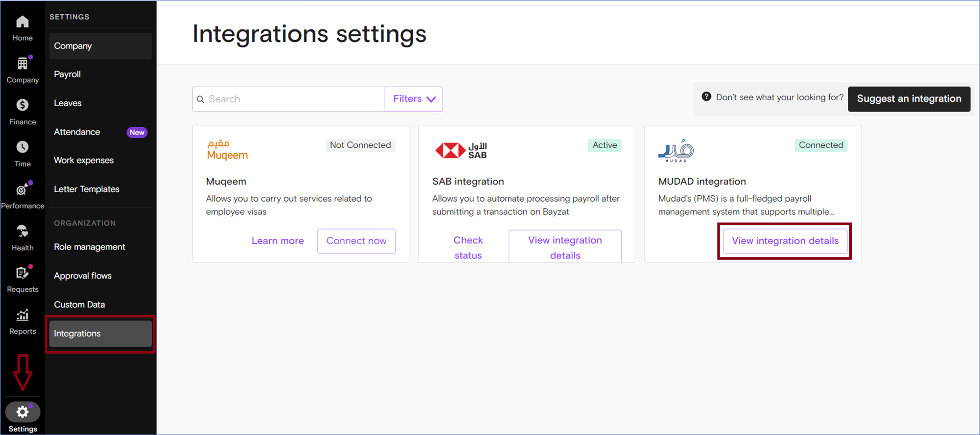Screen dimensions: 980x435
Task: Open the Time clock icon
Action: [23, 147]
